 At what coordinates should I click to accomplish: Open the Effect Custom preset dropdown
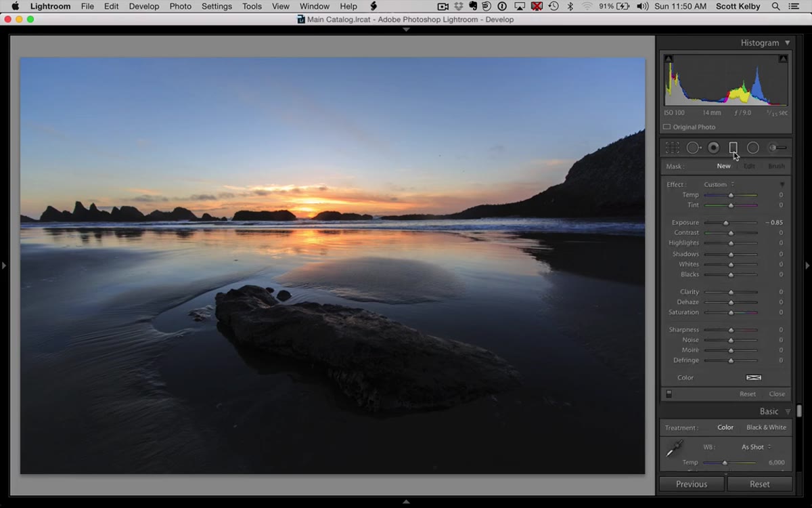pyautogui.click(x=719, y=184)
